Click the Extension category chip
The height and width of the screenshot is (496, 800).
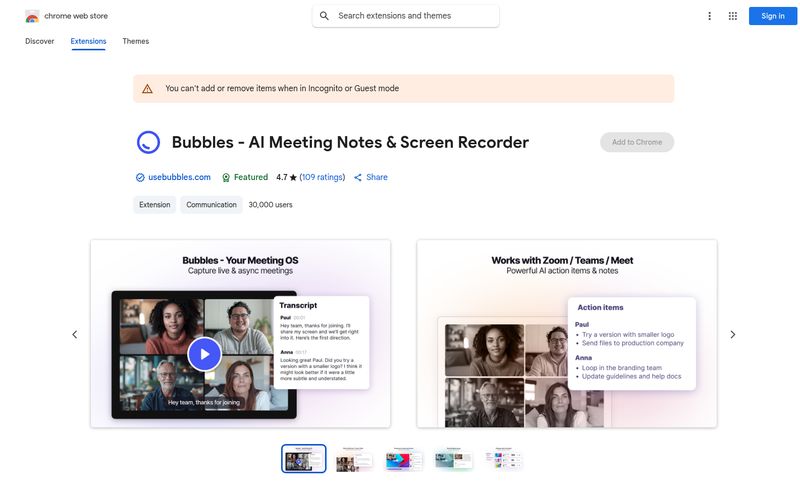coord(155,205)
